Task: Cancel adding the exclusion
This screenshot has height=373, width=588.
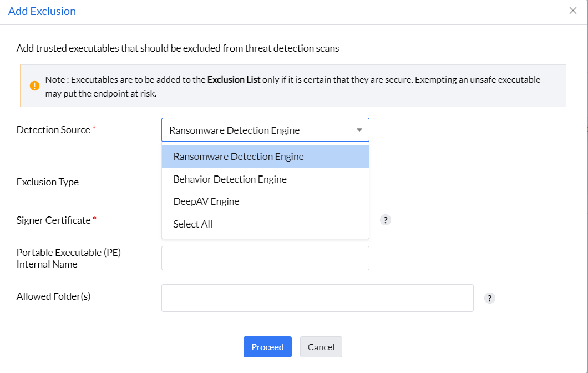Action: [x=321, y=347]
